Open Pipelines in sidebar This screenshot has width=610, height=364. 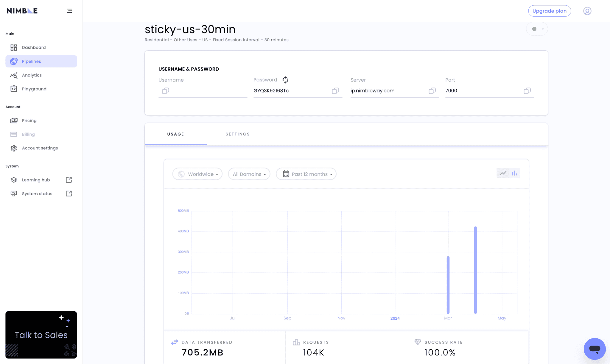pos(41,61)
